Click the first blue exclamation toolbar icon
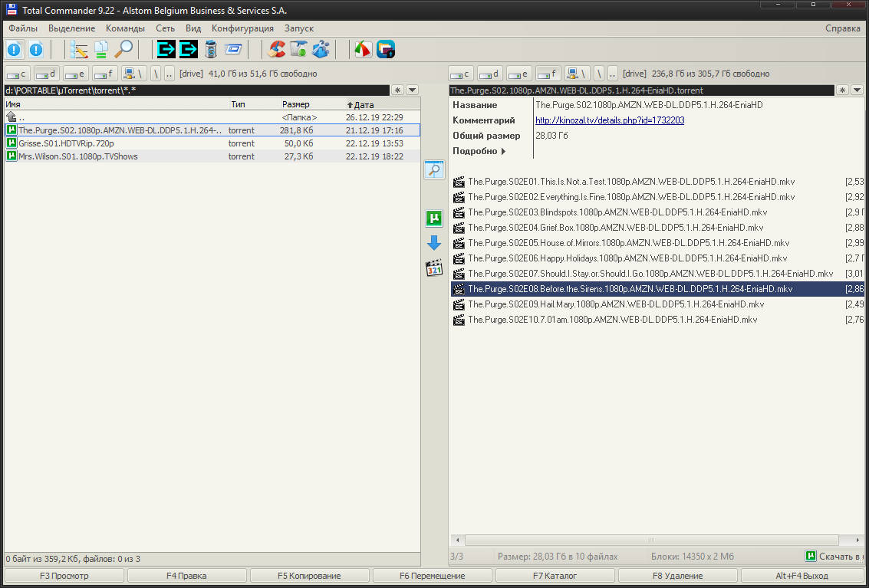 point(15,50)
